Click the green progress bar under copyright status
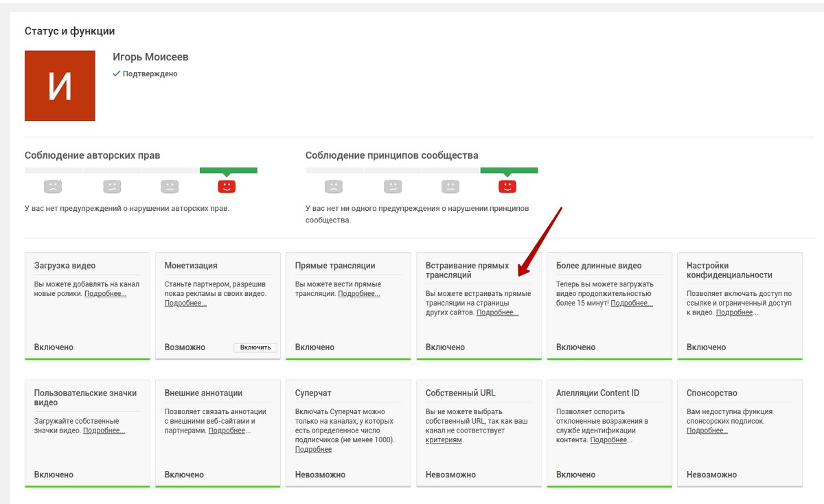The width and height of the screenshot is (824, 504). click(x=228, y=170)
